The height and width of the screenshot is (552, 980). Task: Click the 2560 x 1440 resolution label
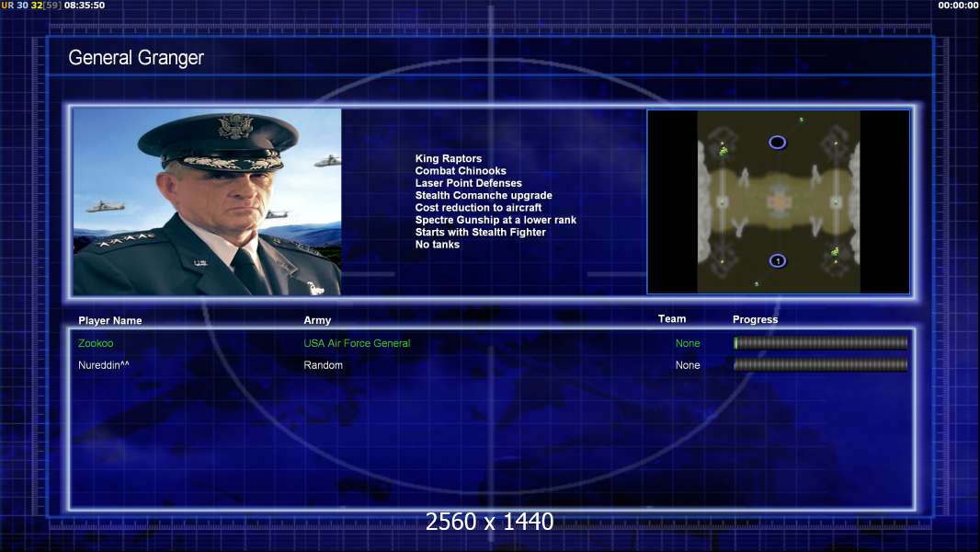489,522
